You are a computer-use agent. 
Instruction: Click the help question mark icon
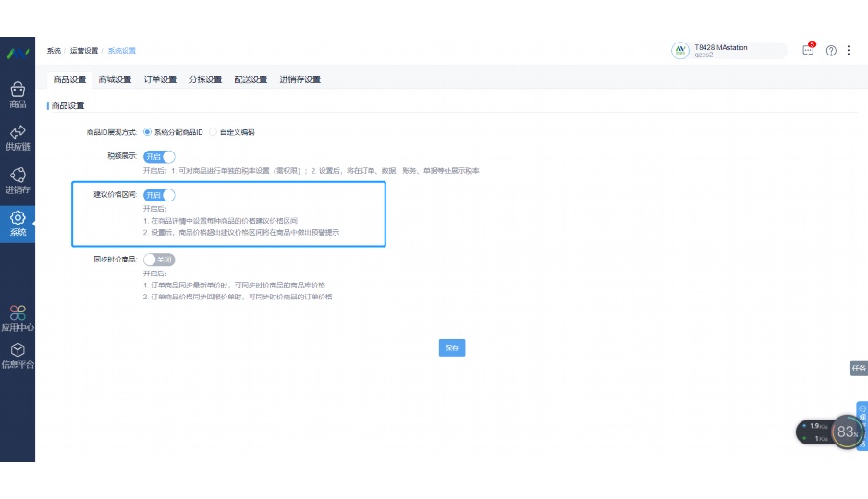click(x=831, y=51)
